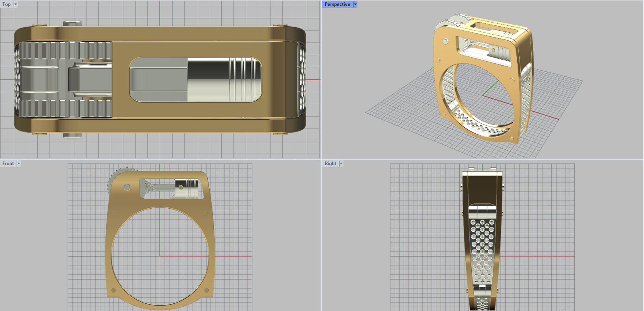Select the silver pin at Top view's upper edge

tap(72, 23)
